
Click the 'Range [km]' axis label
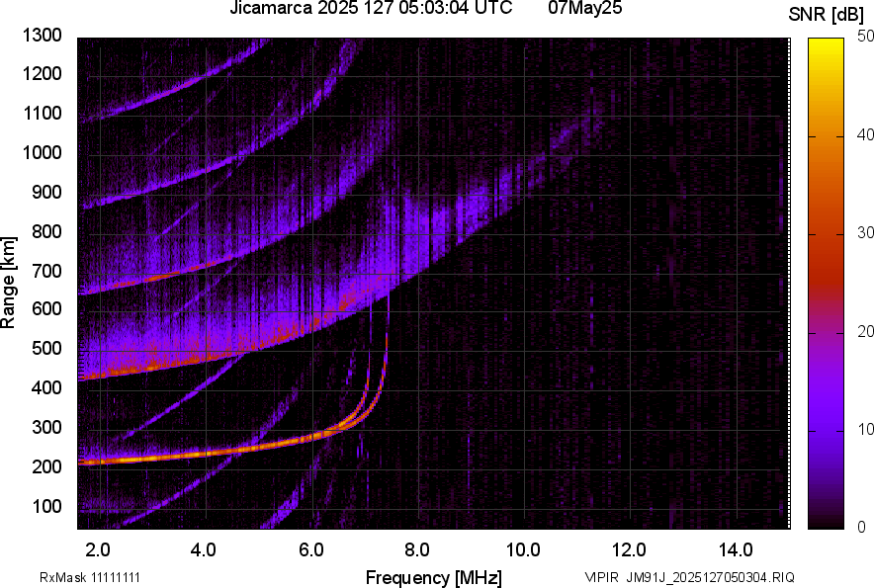click(8, 283)
